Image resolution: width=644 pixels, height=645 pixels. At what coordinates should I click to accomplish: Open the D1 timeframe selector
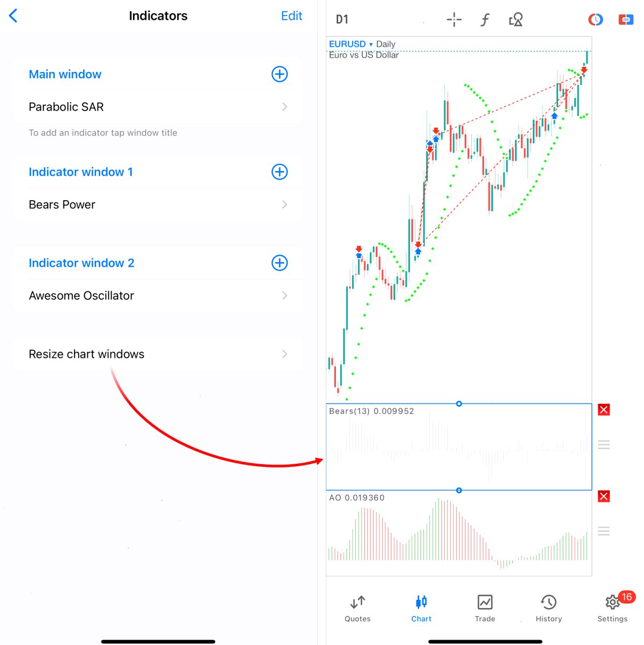coord(342,20)
